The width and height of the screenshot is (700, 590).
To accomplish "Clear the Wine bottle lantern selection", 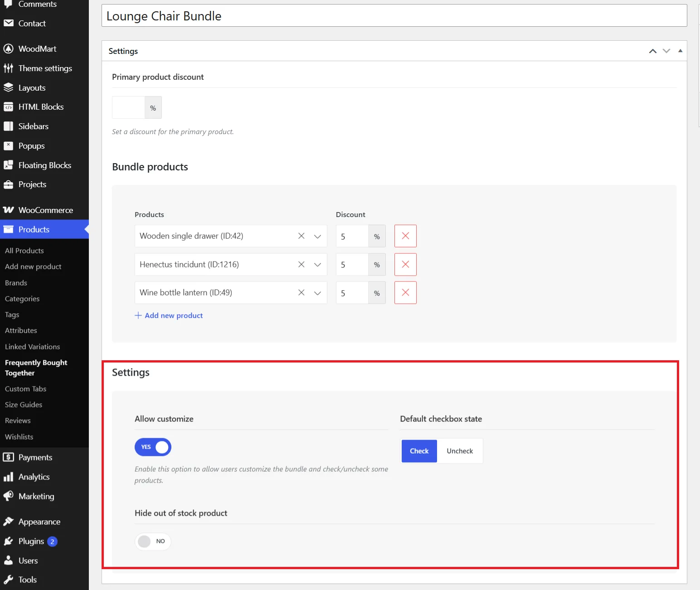I will [301, 293].
